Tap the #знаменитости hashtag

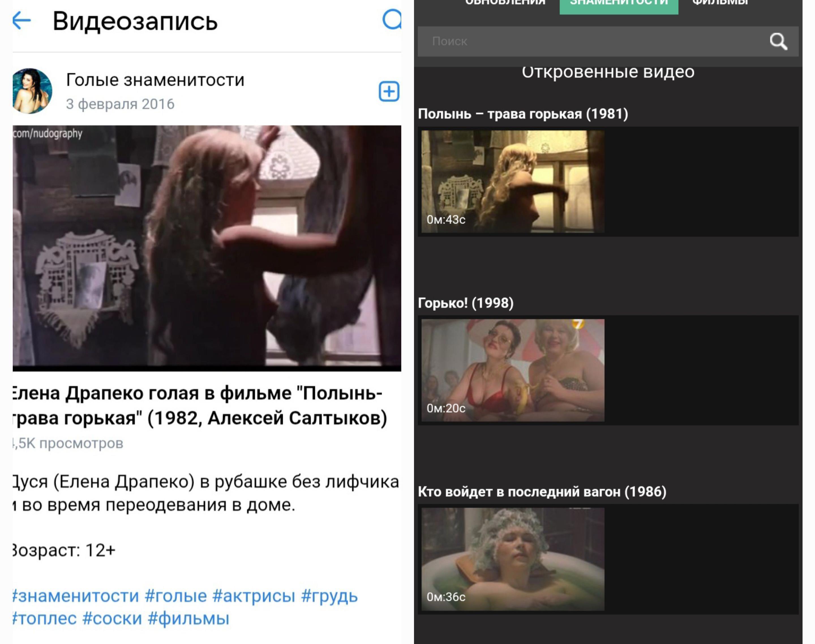coord(76,596)
